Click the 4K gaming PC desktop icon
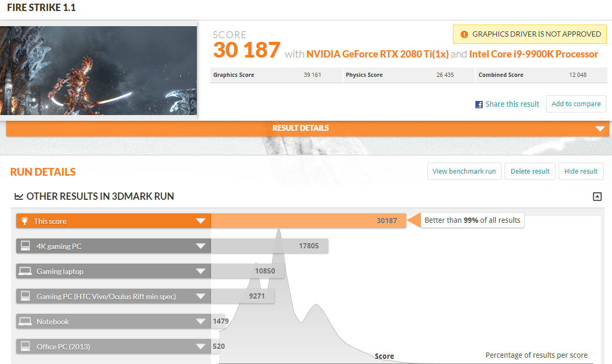Screen dimensions: 612x364 click(x=25, y=246)
